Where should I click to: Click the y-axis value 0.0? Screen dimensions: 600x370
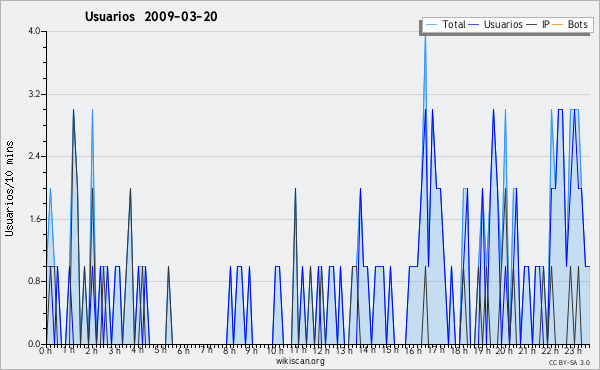(x=34, y=344)
